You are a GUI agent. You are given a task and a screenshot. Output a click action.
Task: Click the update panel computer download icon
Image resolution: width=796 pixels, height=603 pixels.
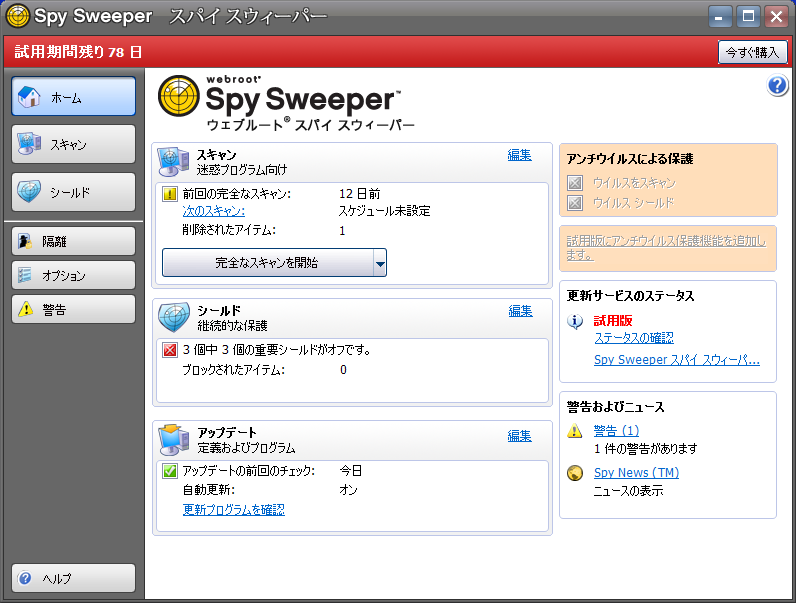(174, 439)
